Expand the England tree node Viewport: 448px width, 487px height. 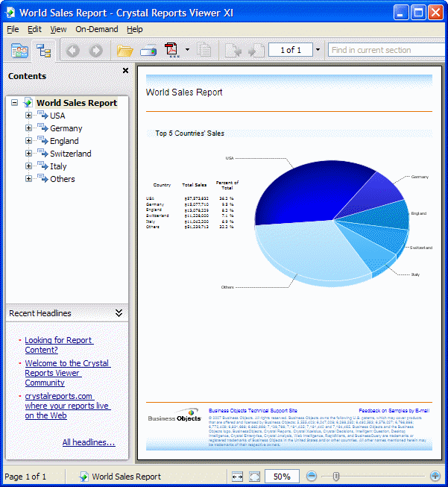(28, 141)
